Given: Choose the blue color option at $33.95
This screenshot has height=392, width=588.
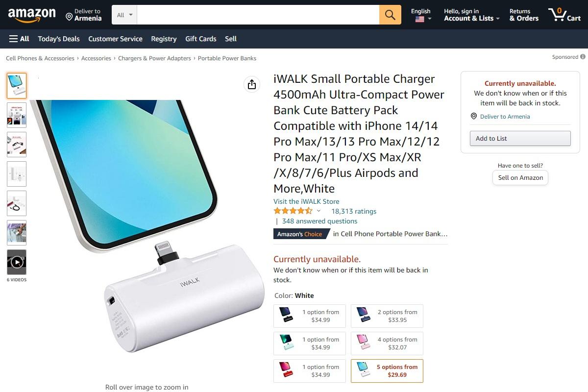Looking at the screenshot, I should pos(387,316).
